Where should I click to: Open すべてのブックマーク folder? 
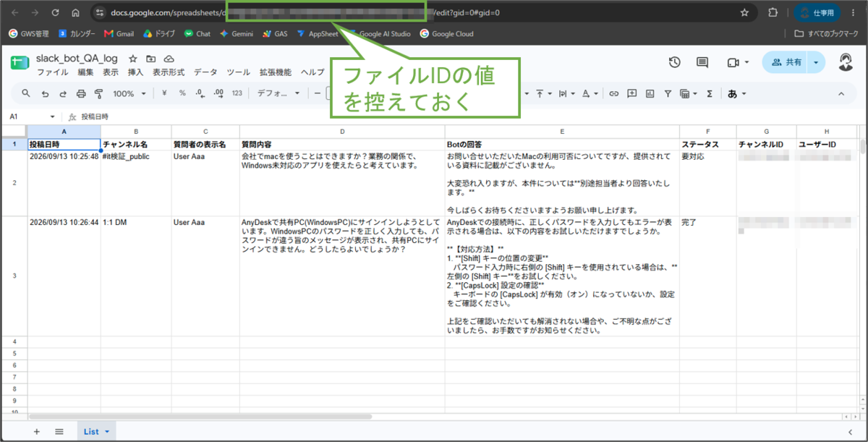click(x=827, y=33)
